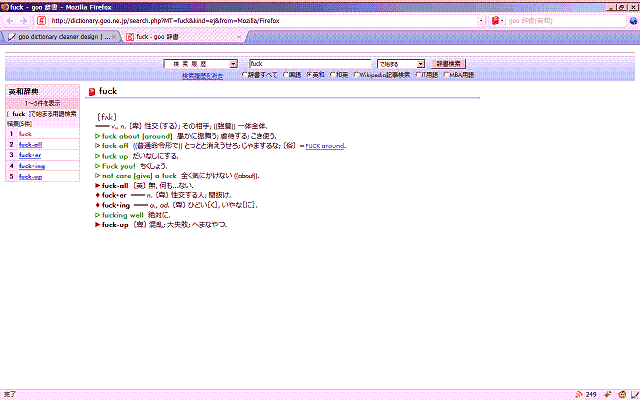The width and height of the screenshot is (640, 400).
Task: Select the 英和 radio button
Action: click(309, 75)
